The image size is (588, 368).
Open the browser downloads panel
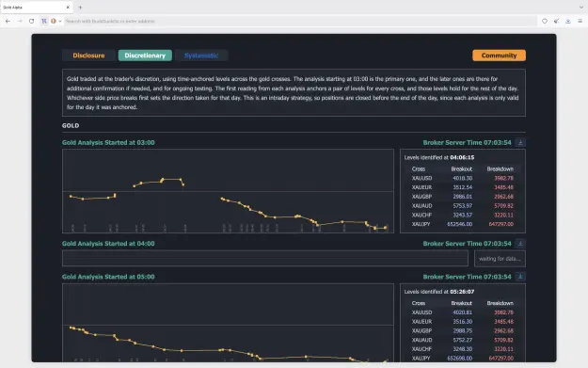pos(568,21)
